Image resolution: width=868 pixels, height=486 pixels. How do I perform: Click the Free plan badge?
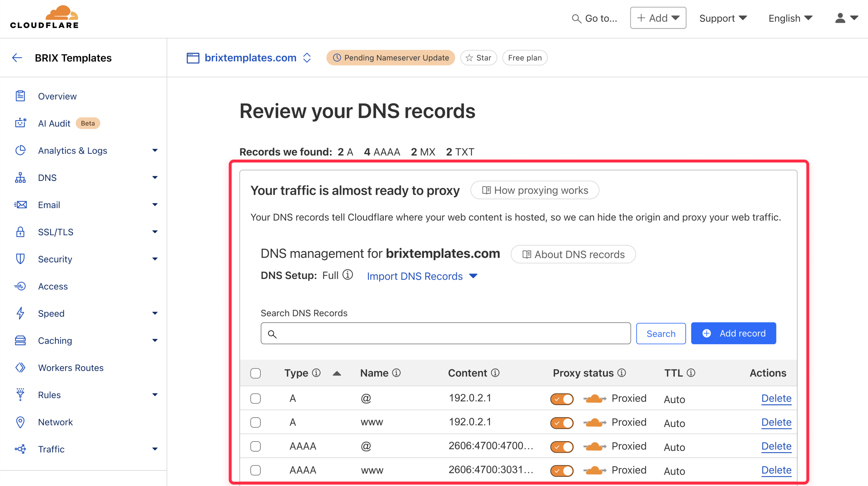pos(525,58)
